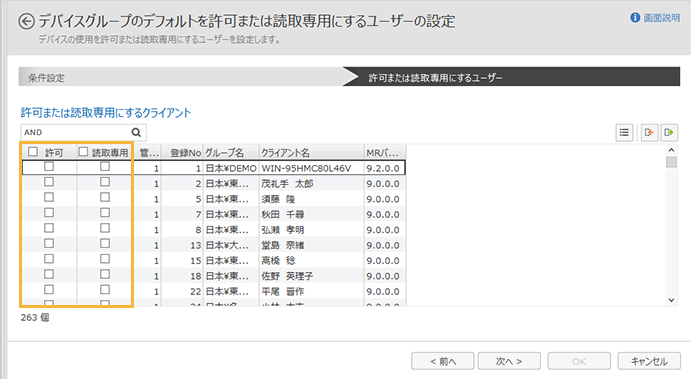Click the magnifier search icon

136,132
